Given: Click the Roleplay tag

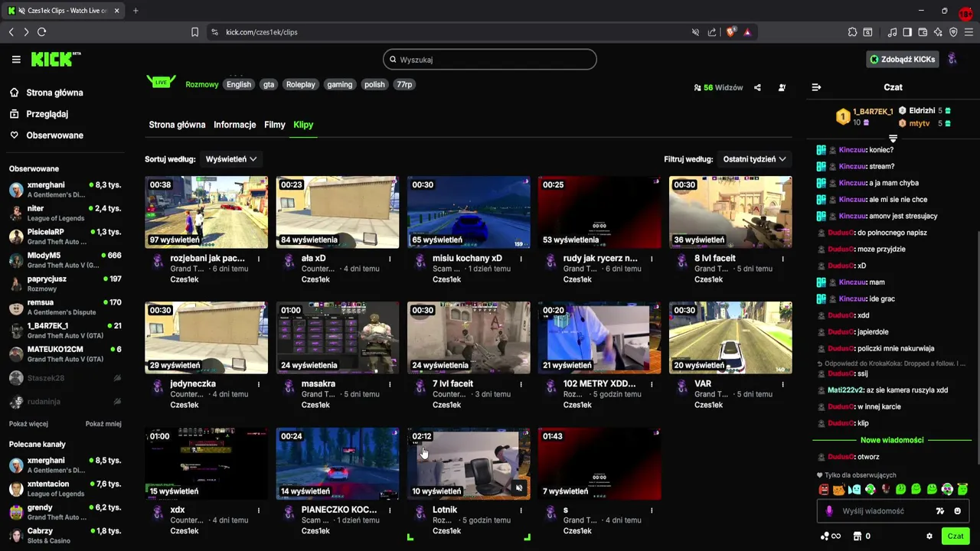Looking at the screenshot, I should click(301, 84).
